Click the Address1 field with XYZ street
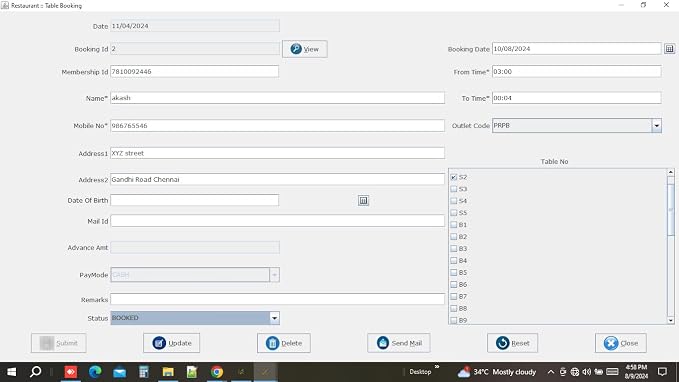 pos(277,153)
